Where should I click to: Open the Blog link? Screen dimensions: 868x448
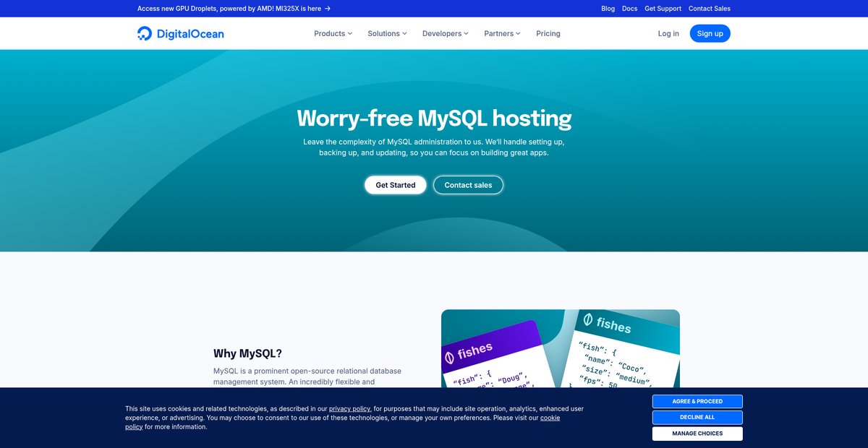[608, 9]
